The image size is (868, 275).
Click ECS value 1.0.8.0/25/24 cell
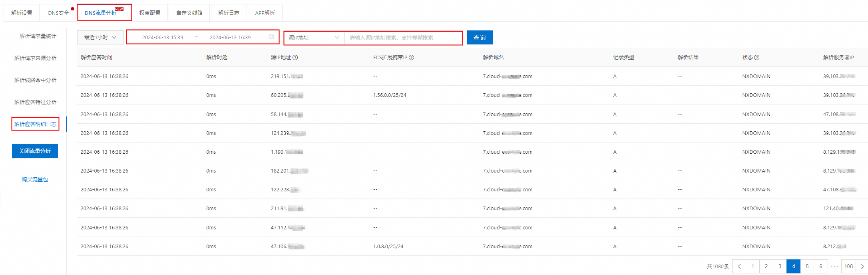pos(388,247)
